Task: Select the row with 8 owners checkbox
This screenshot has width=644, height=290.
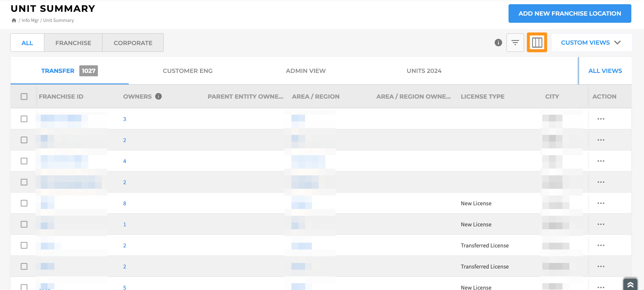Action: (x=24, y=203)
